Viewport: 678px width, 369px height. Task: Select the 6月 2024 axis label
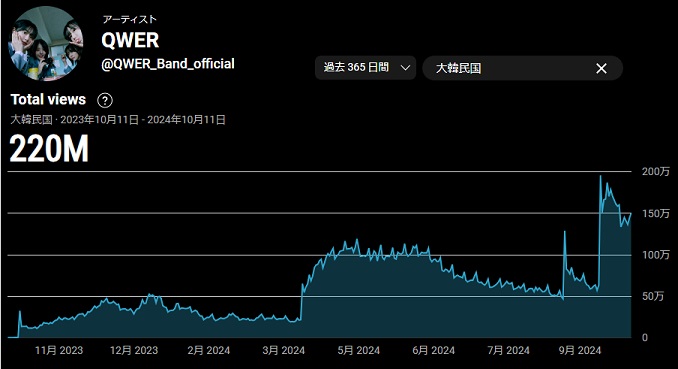pyautogui.click(x=433, y=350)
